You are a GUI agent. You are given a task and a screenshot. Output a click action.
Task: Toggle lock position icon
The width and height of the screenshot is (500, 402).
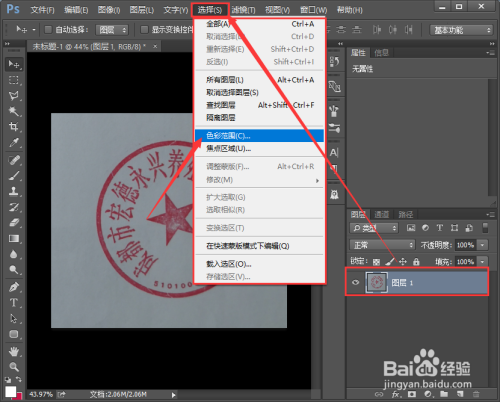(403, 262)
